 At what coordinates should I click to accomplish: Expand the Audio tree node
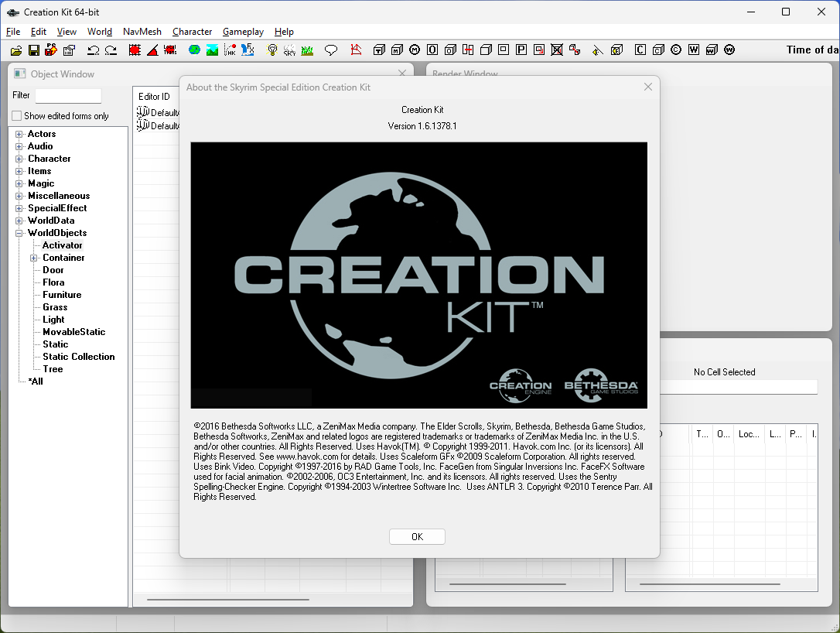(x=19, y=146)
